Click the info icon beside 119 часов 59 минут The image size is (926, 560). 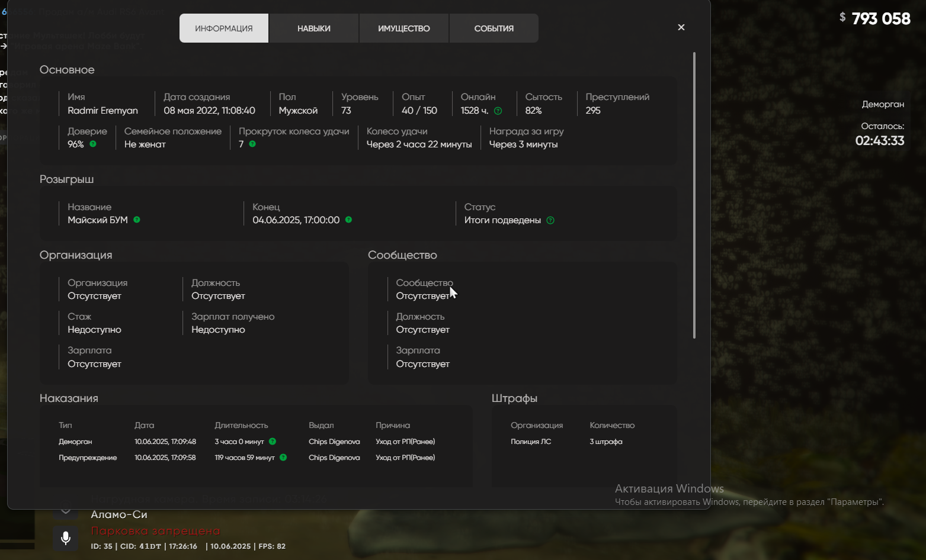[283, 457]
